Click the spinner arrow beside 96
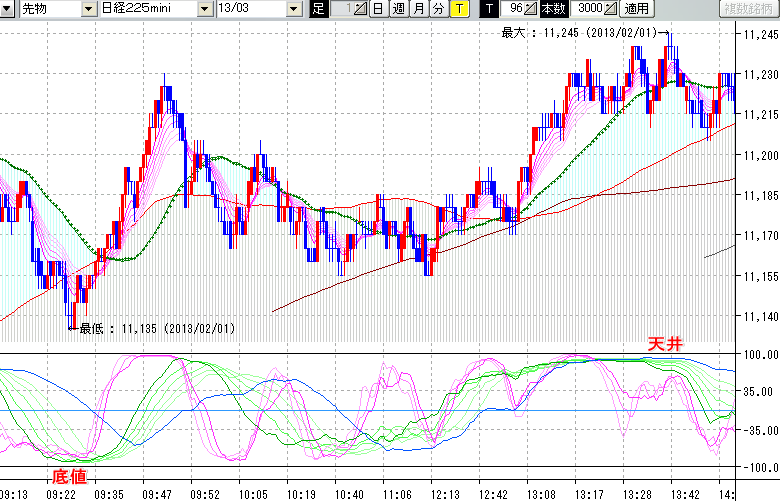Image resolution: width=780 pixels, height=501 pixels. 532,9
